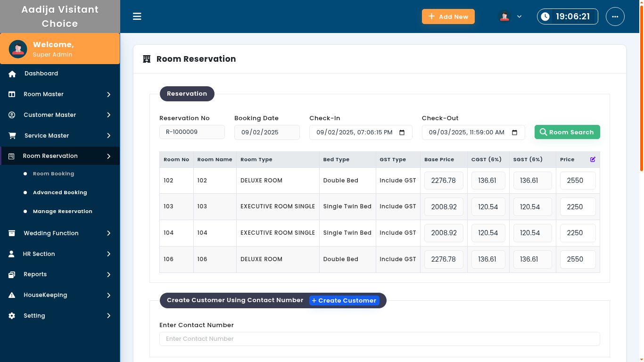644x362 pixels.
Task: Click the Service Master cart icon
Action: coord(12,136)
